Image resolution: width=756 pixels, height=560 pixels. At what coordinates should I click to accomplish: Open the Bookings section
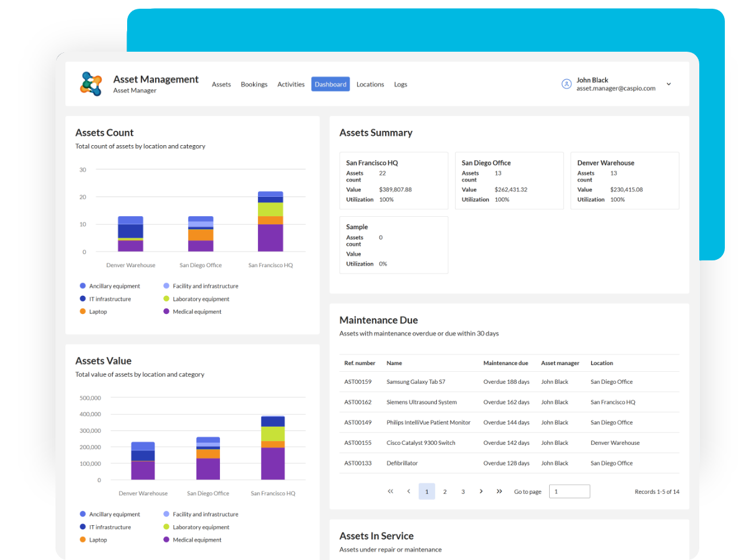click(x=254, y=83)
